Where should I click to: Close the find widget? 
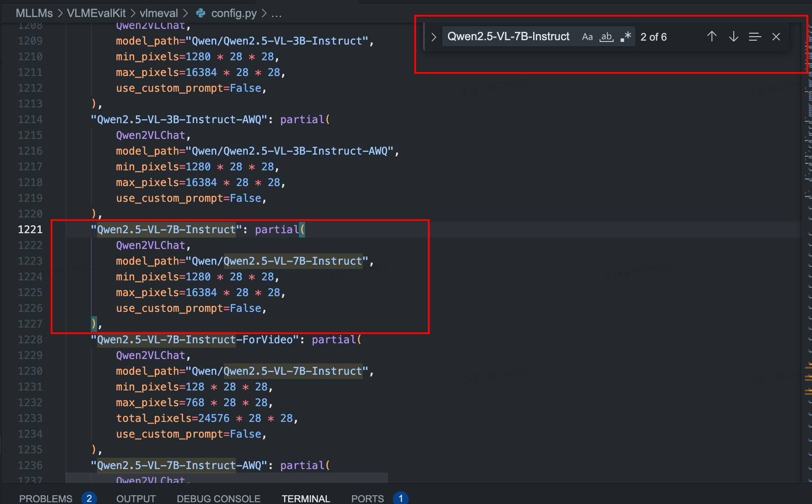(x=776, y=37)
